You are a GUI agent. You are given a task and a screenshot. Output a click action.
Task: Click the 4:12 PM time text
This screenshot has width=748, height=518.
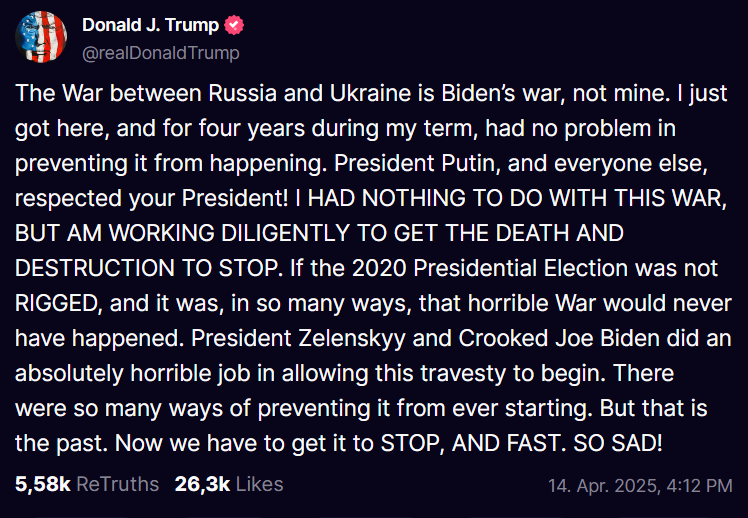click(x=699, y=486)
